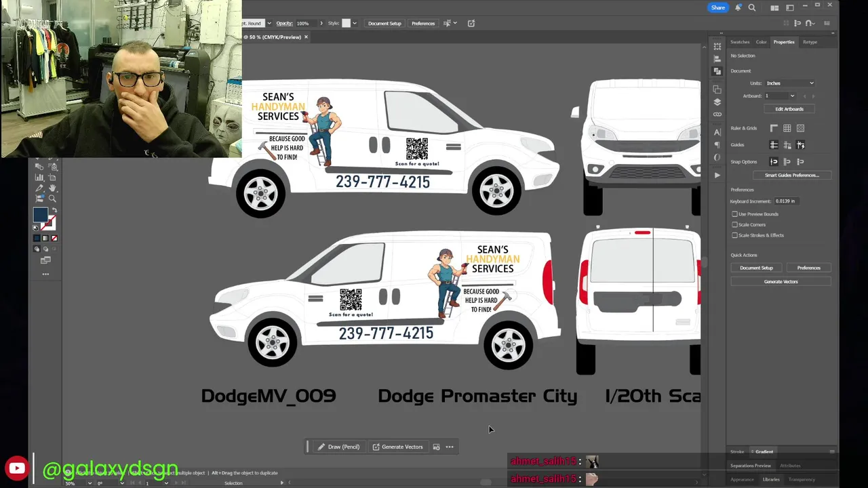
Task: Expand the Opacity slider arrow
Action: pyautogui.click(x=321, y=23)
